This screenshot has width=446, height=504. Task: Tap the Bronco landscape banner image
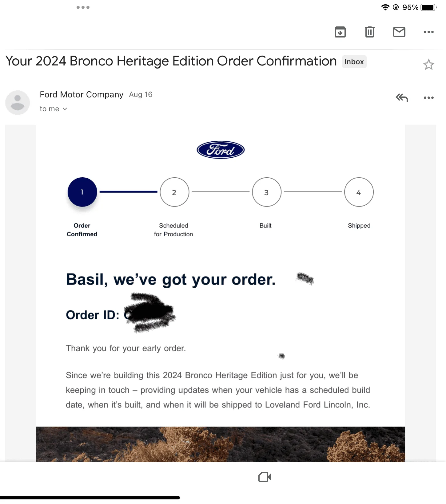221,444
